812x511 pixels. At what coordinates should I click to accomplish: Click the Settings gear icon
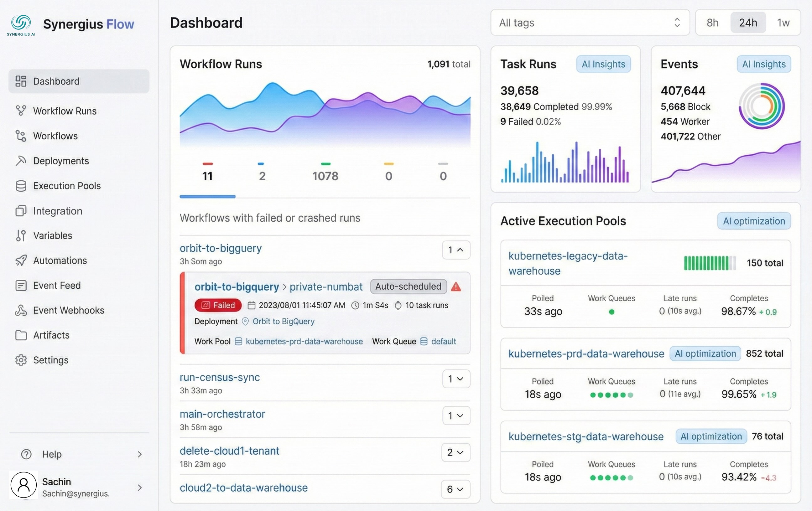[21, 360]
